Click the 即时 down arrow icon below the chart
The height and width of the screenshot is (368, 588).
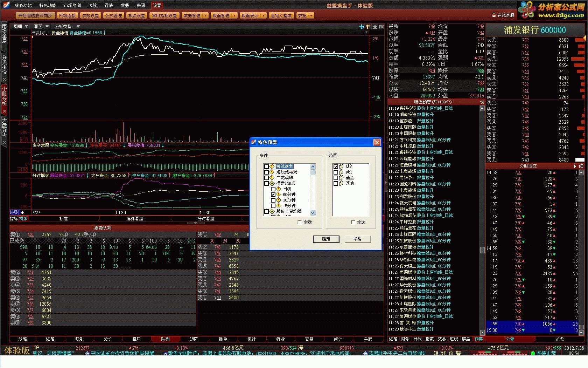(22, 212)
